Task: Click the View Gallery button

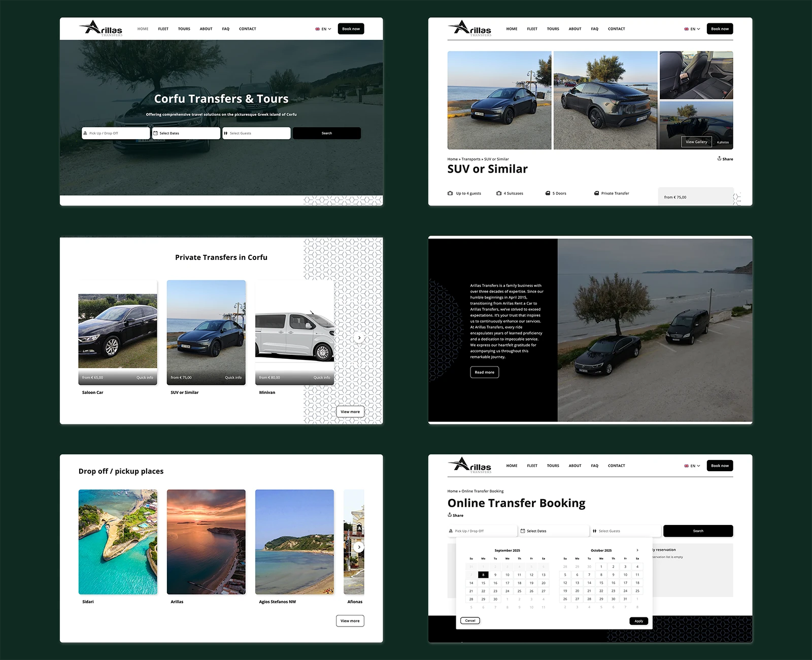Action: 696,142
